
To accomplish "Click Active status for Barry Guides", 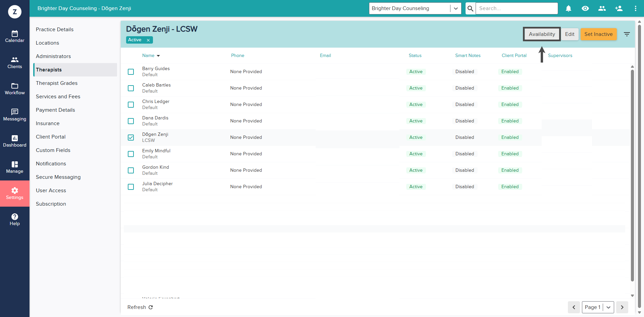I will [x=416, y=72].
